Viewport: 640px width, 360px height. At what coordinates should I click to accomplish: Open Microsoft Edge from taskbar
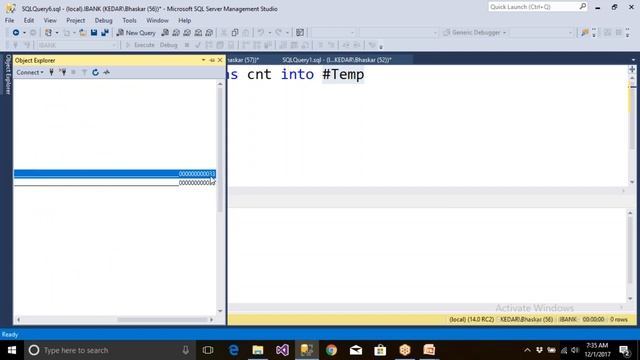pos(233,350)
